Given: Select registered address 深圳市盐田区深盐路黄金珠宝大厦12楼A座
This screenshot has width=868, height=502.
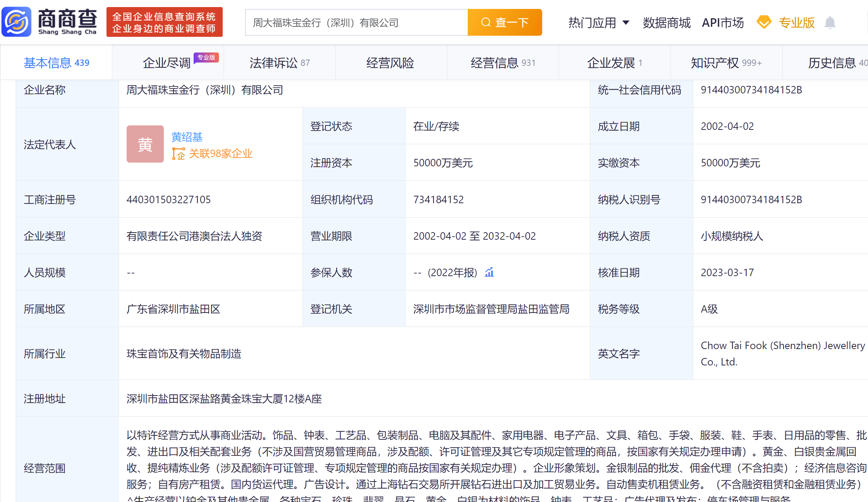Looking at the screenshot, I should 224,399.
